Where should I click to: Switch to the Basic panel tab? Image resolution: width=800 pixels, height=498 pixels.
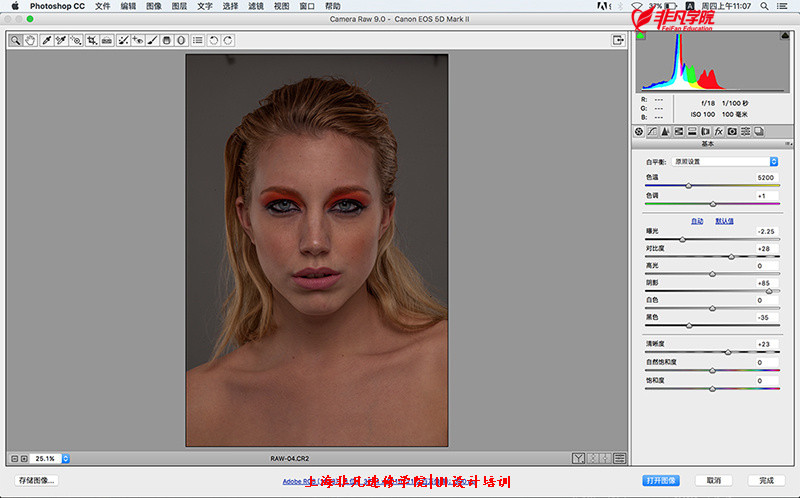pyautogui.click(x=639, y=132)
